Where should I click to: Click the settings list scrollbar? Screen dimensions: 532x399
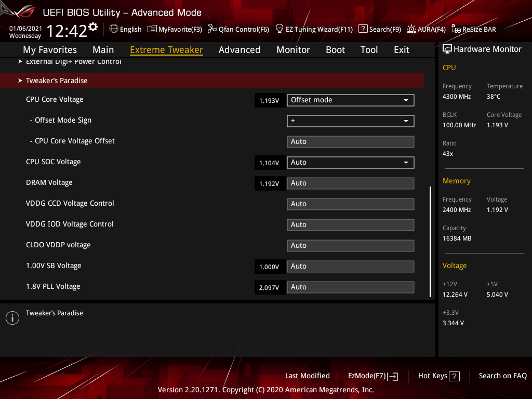coord(431,242)
